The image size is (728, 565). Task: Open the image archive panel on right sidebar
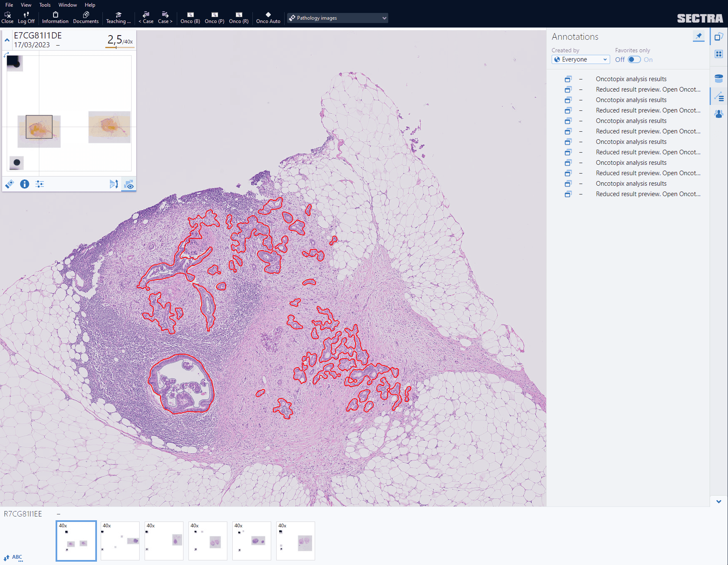tap(719, 78)
